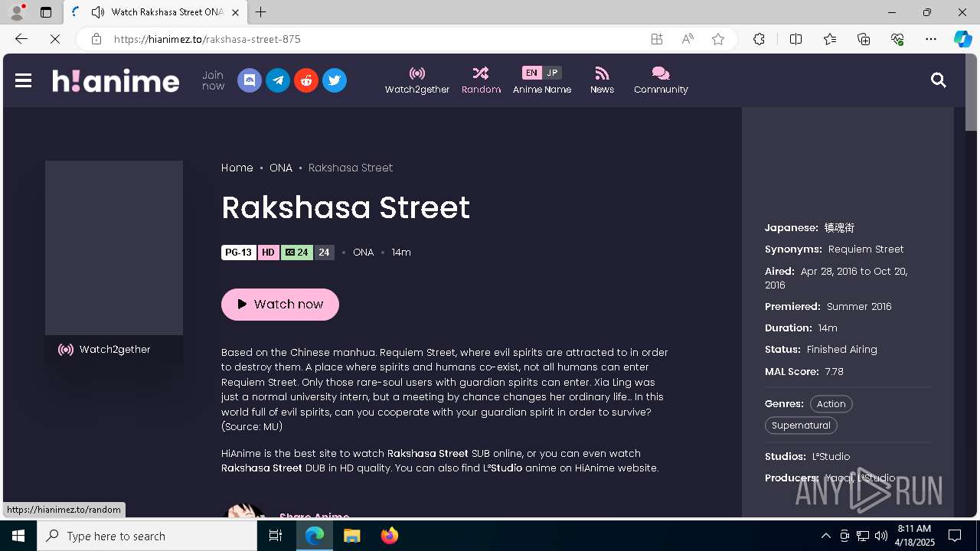Select the Finished Airing status text
This screenshot has width=980, height=551.
click(842, 350)
